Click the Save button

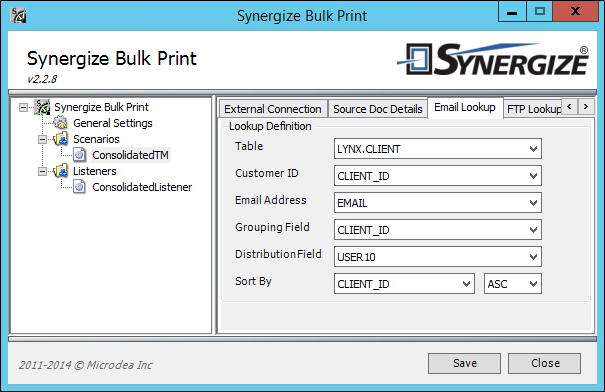click(x=465, y=363)
